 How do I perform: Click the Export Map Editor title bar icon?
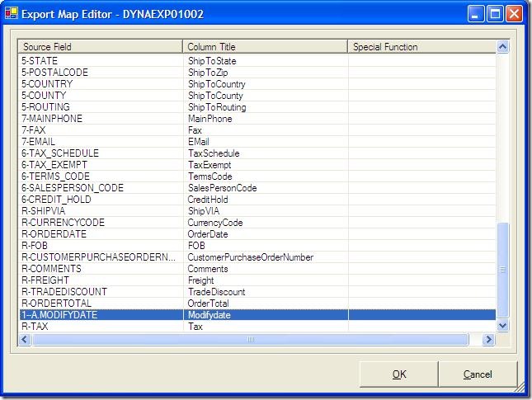pos(12,13)
